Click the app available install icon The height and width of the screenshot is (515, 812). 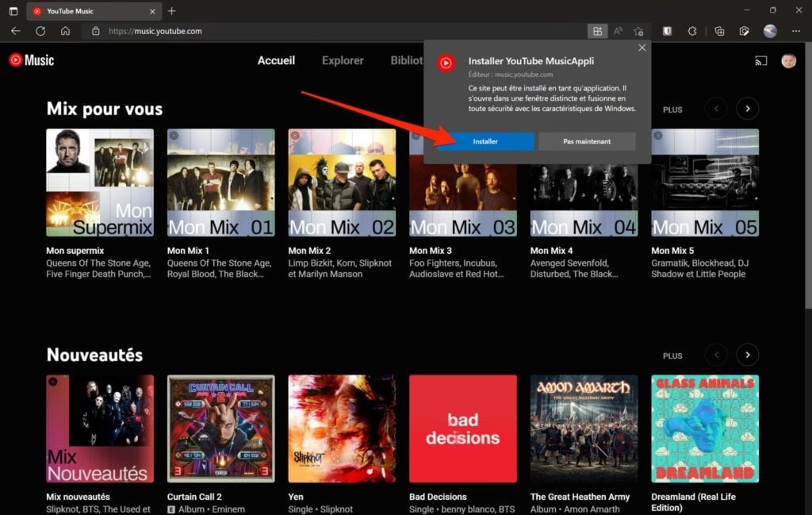pyautogui.click(x=597, y=31)
